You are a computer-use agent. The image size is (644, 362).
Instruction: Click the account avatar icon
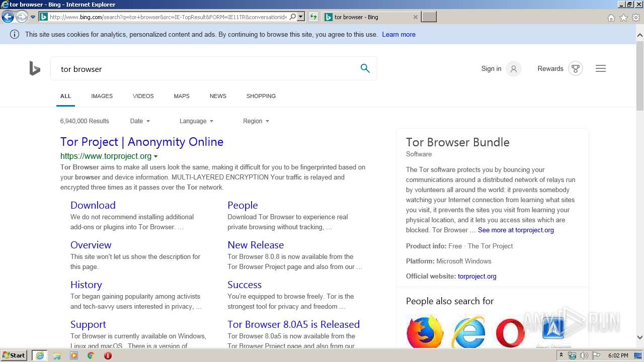pyautogui.click(x=514, y=69)
